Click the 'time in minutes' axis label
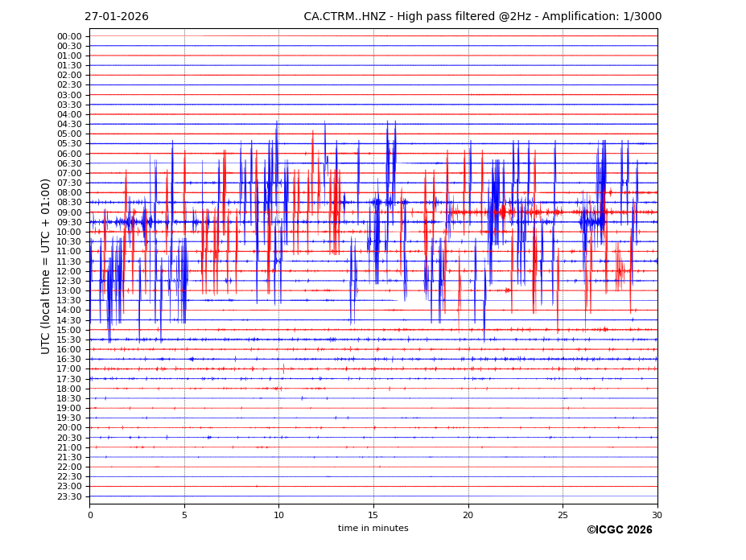The height and width of the screenshot is (560, 746). click(x=373, y=529)
